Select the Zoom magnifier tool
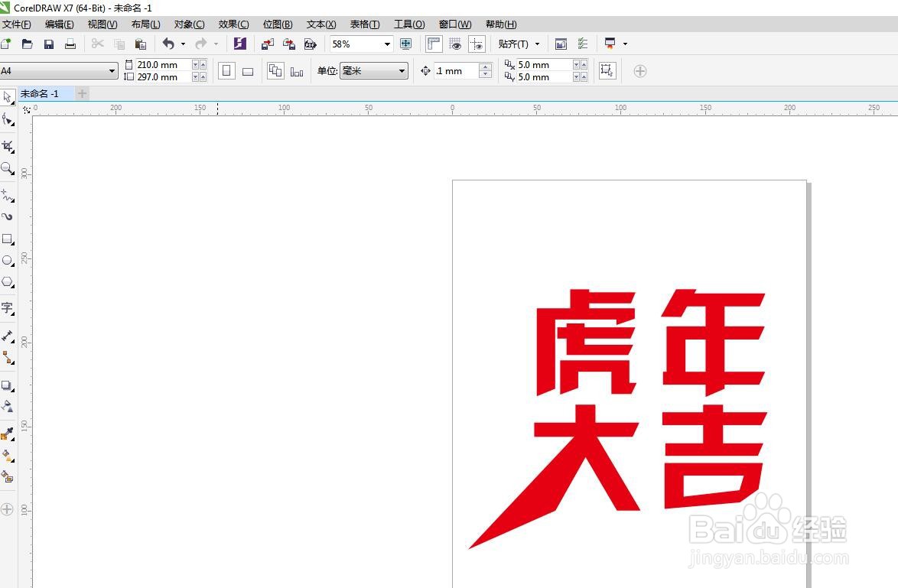Viewport: 898px width, 588px height. (x=8, y=168)
